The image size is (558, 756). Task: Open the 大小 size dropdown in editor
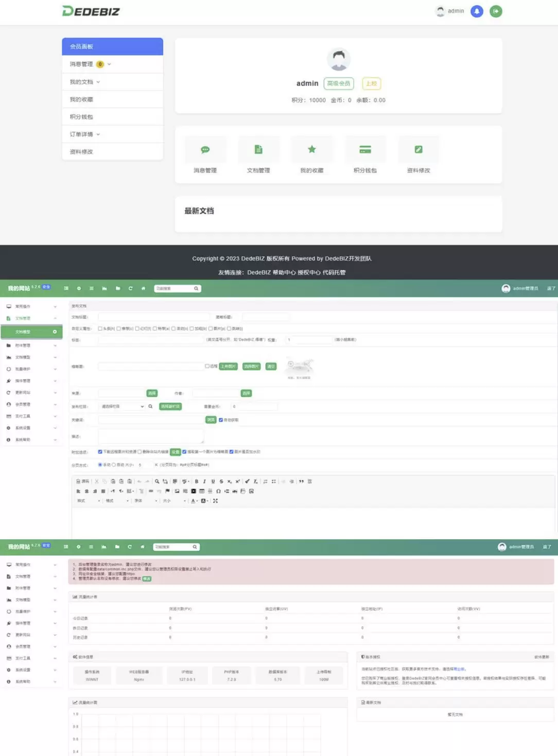pyautogui.click(x=173, y=501)
